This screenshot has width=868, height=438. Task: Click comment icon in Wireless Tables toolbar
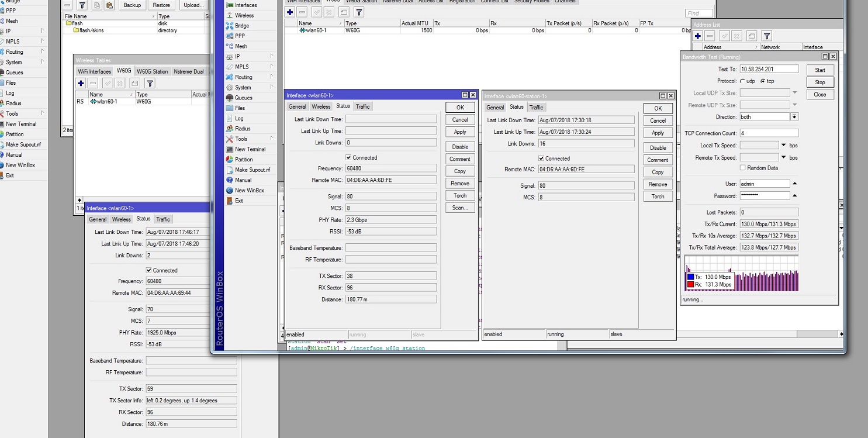pos(135,84)
